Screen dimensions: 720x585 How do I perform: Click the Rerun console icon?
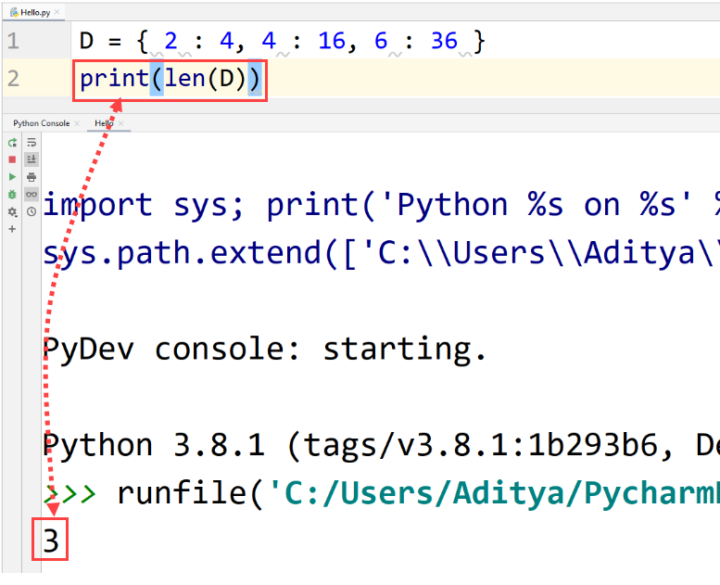pyautogui.click(x=12, y=143)
